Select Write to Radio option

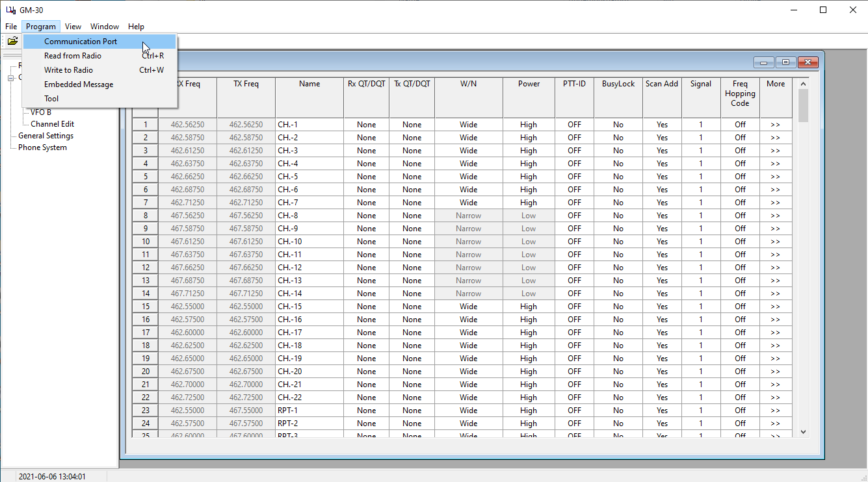pos(67,70)
